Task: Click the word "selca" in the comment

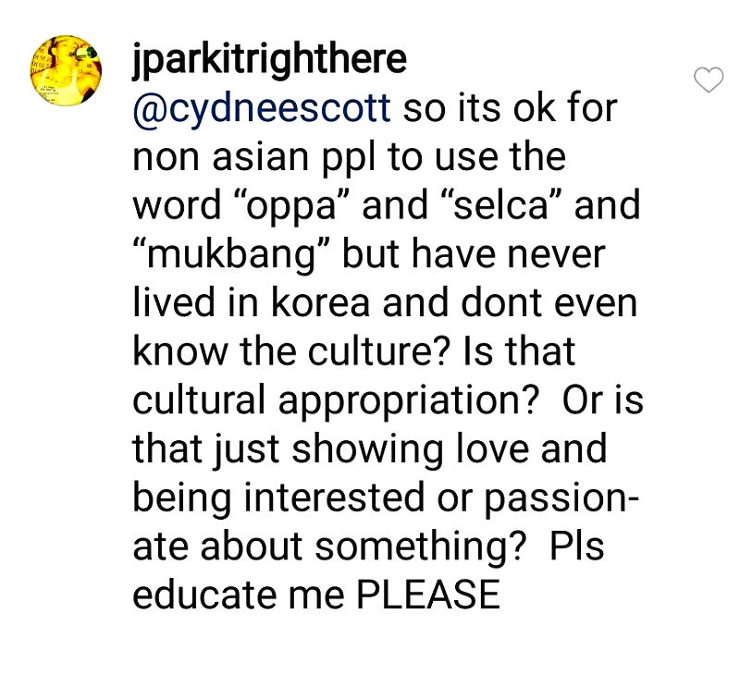Action: [x=500, y=205]
